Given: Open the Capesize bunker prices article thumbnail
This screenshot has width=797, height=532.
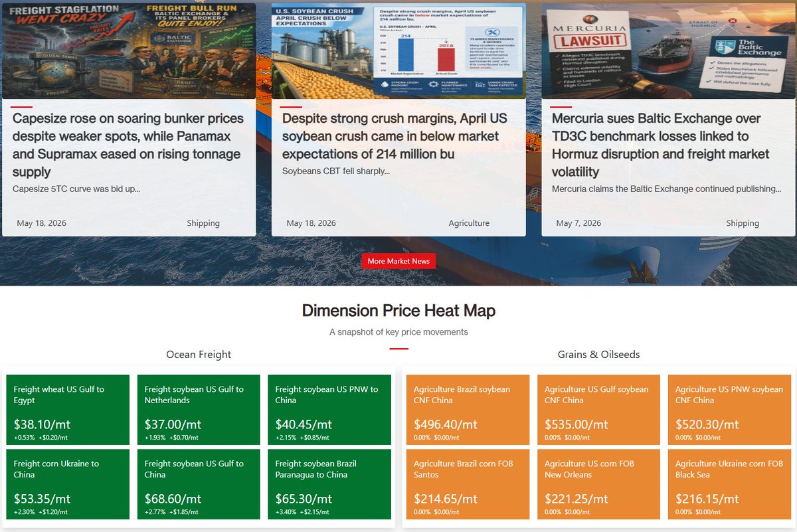Looking at the screenshot, I should [129, 51].
